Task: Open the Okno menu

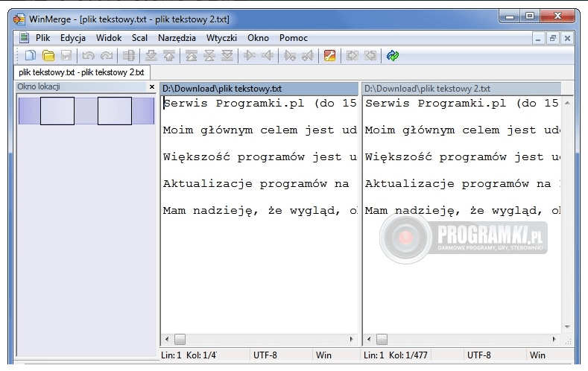Action: pyautogui.click(x=258, y=38)
